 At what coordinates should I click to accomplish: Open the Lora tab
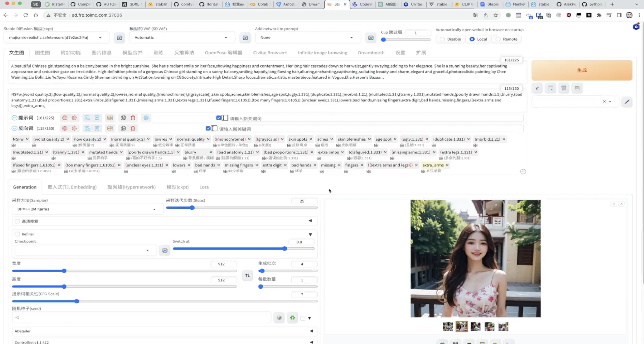coord(204,187)
